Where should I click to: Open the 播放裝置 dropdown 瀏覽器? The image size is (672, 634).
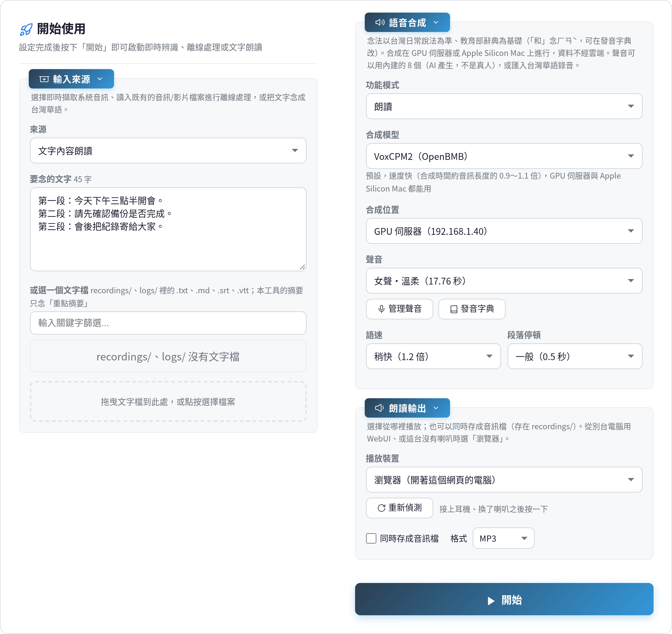click(504, 480)
